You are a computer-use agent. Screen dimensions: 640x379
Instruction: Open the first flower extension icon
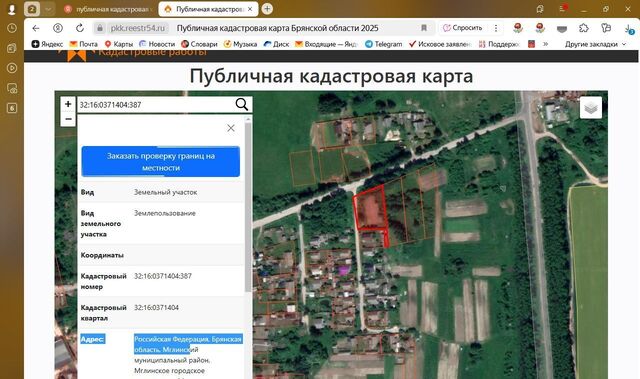[x=518, y=28]
